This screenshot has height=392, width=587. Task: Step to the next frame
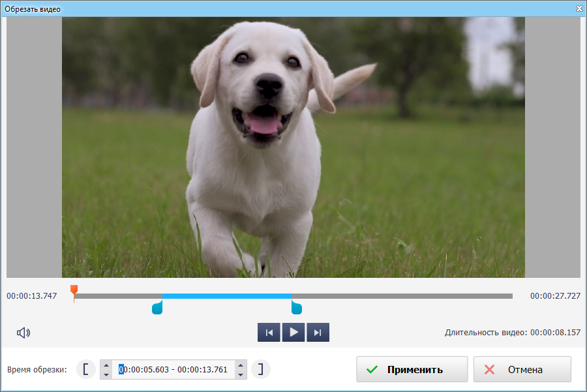318,333
